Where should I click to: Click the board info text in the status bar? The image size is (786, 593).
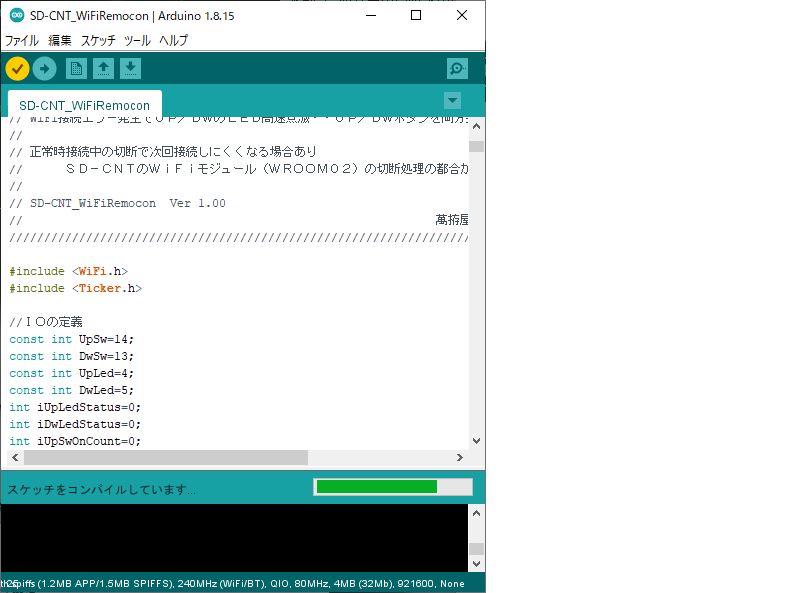(x=233, y=584)
